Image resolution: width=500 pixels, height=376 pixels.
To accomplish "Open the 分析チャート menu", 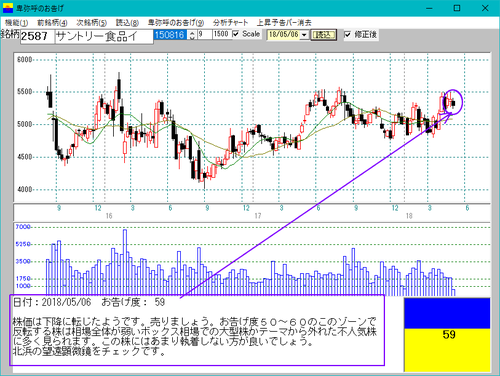I will coord(230,23).
